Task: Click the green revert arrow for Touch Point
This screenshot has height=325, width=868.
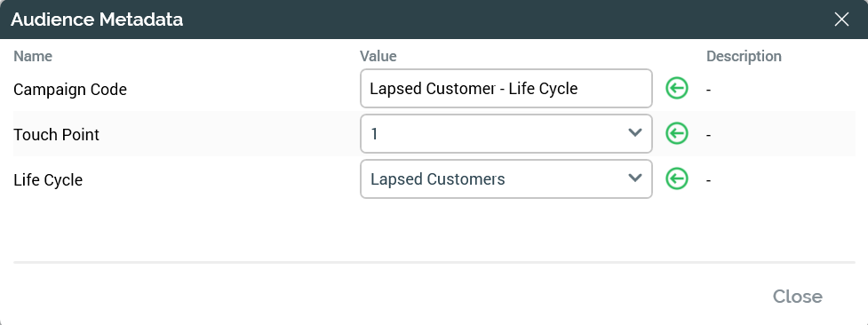Action: pyautogui.click(x=676, y=133)
